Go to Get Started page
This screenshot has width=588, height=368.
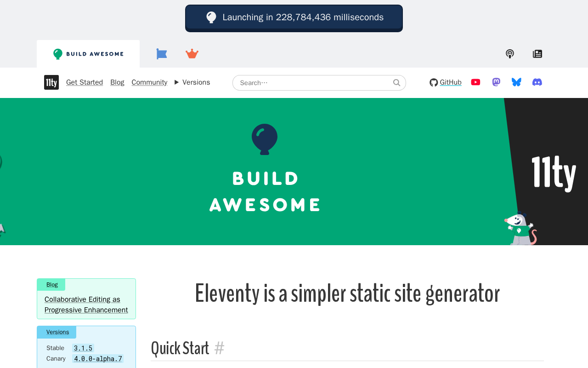(85, 82)
